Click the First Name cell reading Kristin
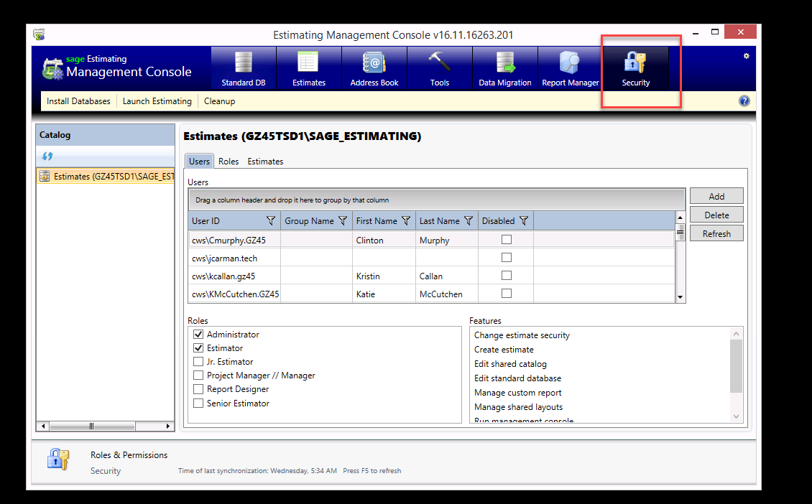Viewport: 812px width, 504px height. tap(384, 276)
